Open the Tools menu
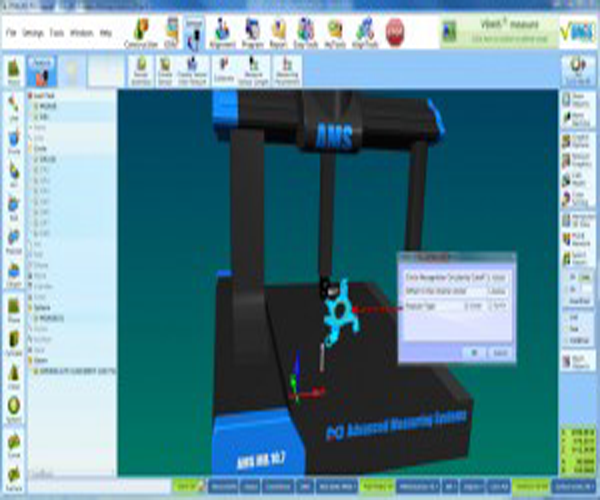The width and height of the screenshot is (600, 500). (57, 33)
